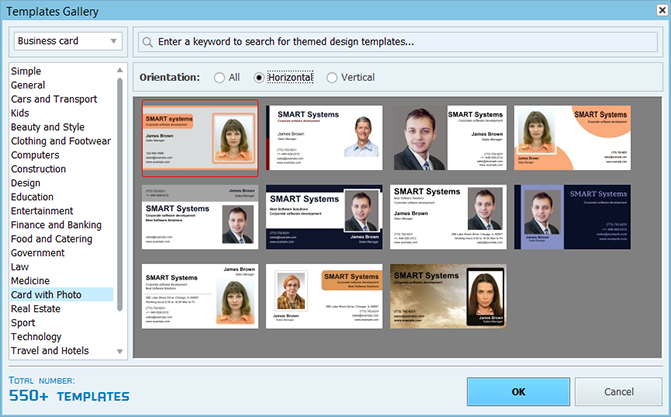Click the Cancel button

(618, 392)
